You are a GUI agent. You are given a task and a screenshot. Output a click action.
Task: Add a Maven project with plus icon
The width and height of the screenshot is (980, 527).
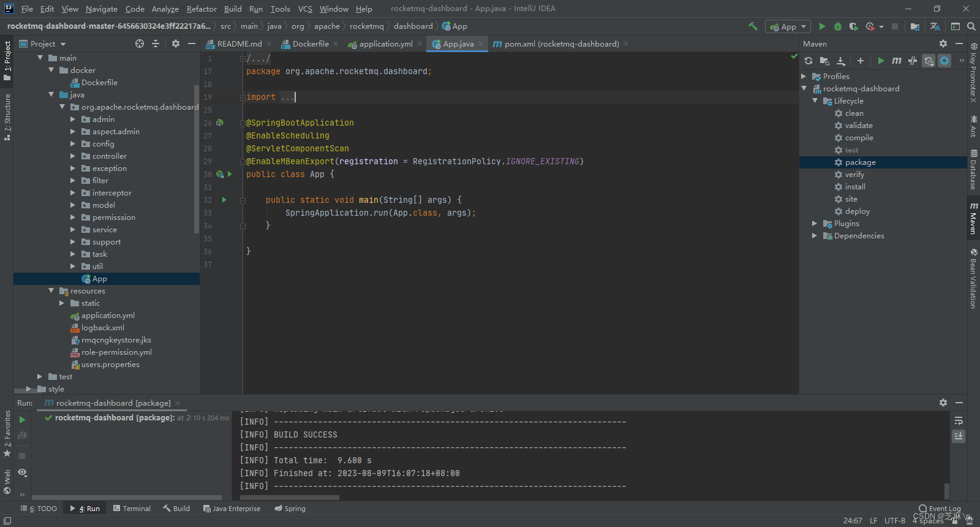click(x=861, y=61)
